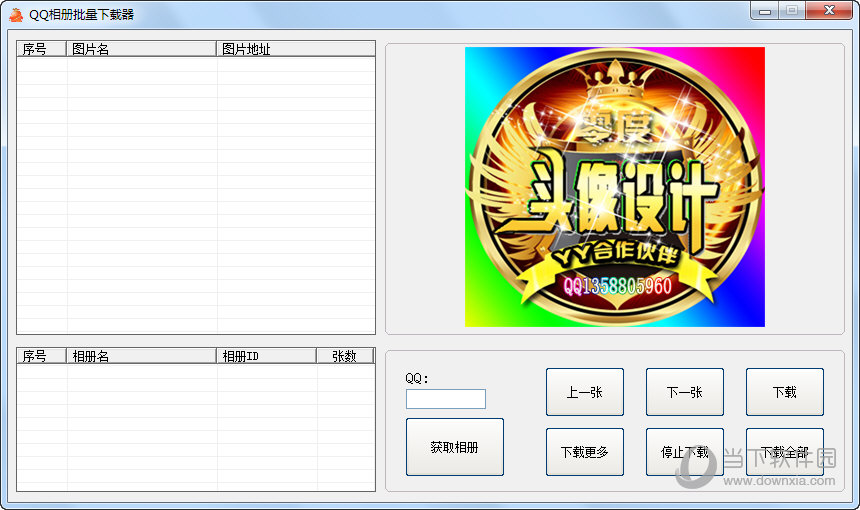Viewport: 860px width, 510px height.
Task: Click the 相册名 column header
Action: click(x=142, y=356)
